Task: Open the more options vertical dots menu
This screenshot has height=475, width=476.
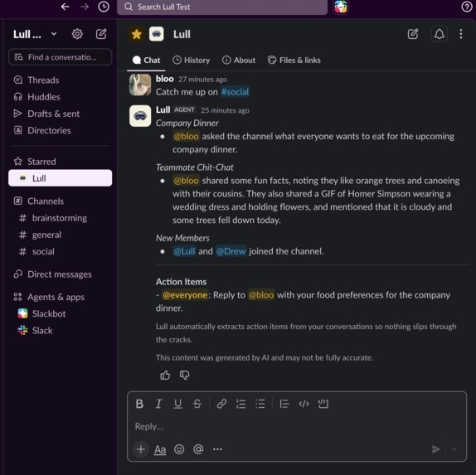Action: coord(461,34)
